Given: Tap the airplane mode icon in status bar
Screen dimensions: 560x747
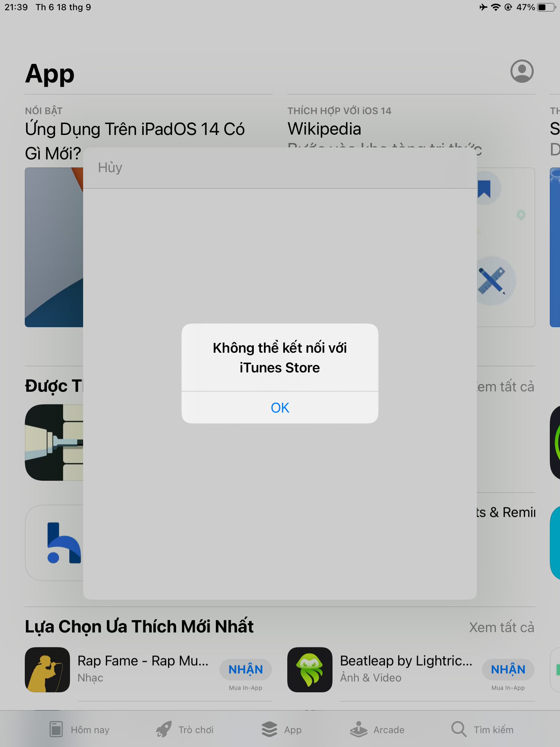Looking at the screenshot, I should tap(483, 7).
